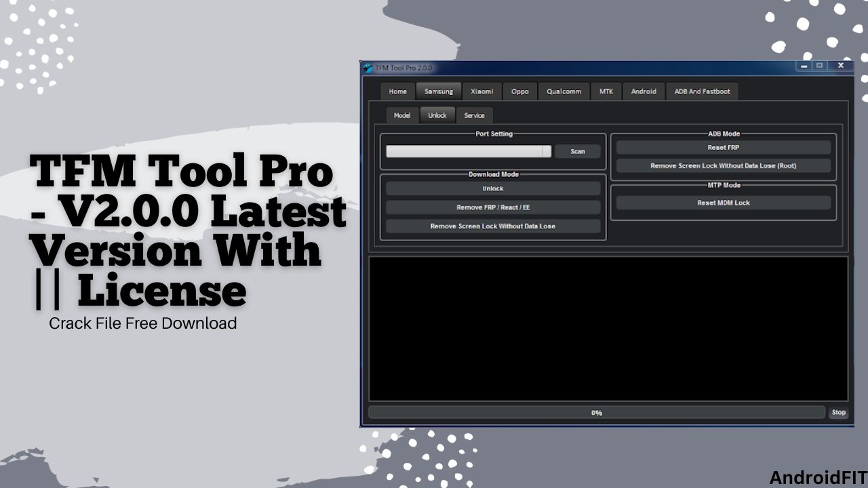Click the Stop button
Viewport: 868px width, 488px height.
pyautogui.click(x=839, y=412)
